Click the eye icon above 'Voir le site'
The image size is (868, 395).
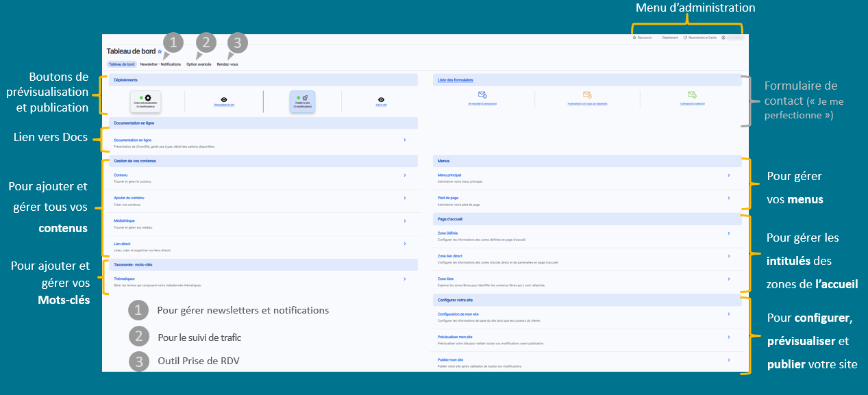pyautogui.click(x=381, y=99)
